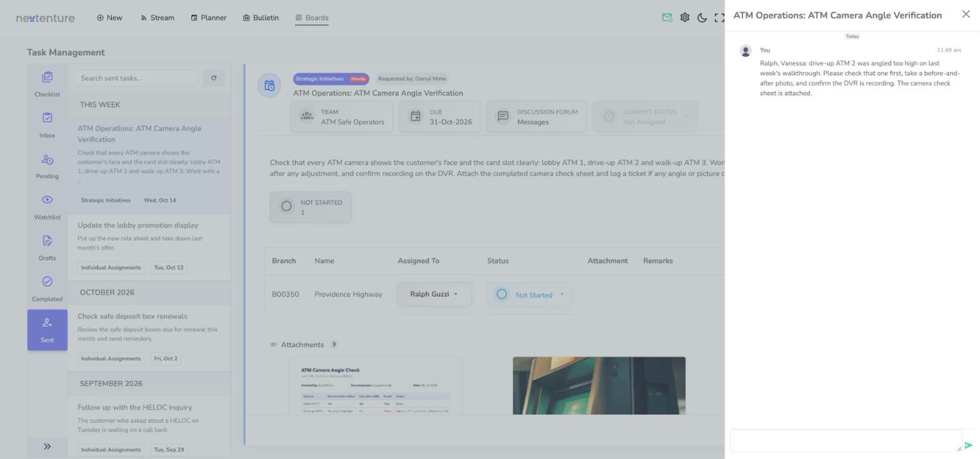Viewport: 980px width, 459px height.
Task: Click the chat message input field
Action: tap(846, 441)
